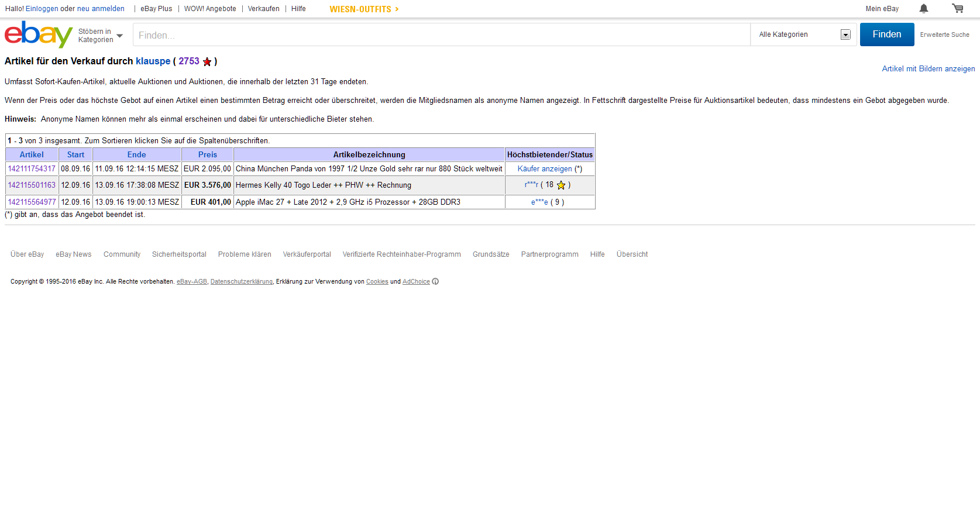Sort the table by Preis column
Viewport: 980px width, 531px height.
pyautogui.click(x=207, y=154)
